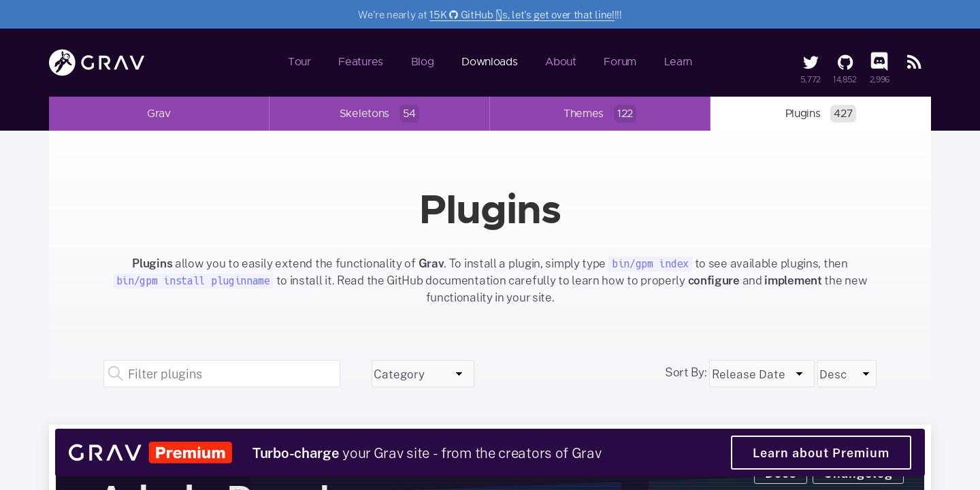Screen dimensions: 980x490
Task: Follow the 15K GitHub stars link
Action: tap(521, 14)
